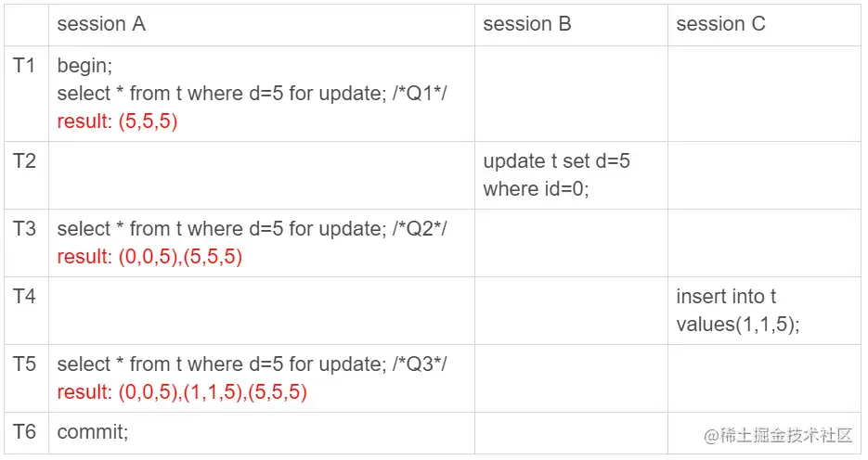The width and height of the screenshot is (868, 460).
Task: Select the T1 row label
Action: pyautogui.click(x=24, y=65)
